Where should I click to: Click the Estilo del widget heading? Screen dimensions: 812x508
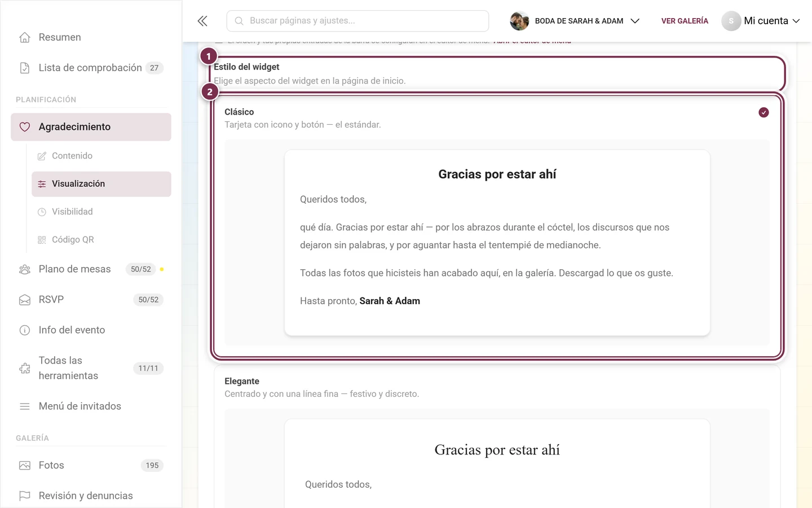[x=246, y=67]
